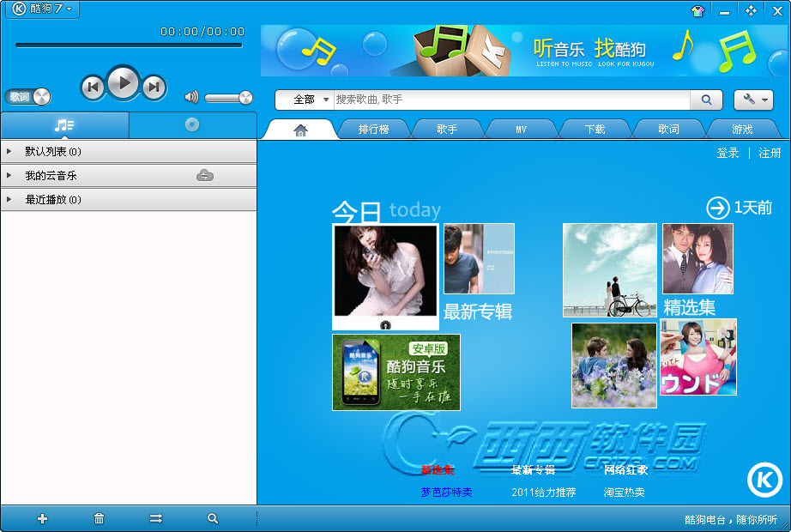Open the MV tab
Screen dimensions: 791x532
(x=521, y=130)
